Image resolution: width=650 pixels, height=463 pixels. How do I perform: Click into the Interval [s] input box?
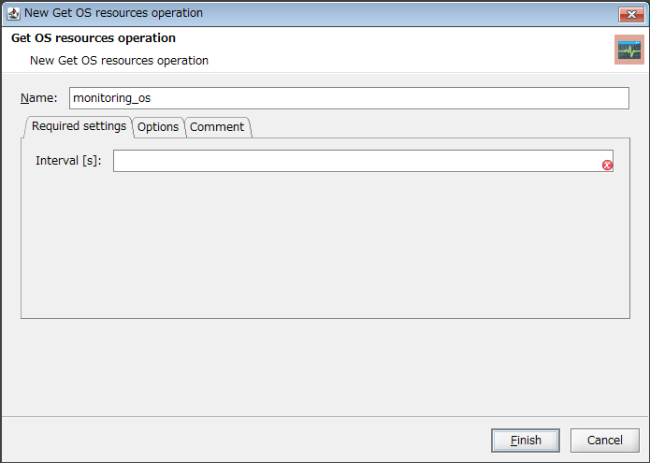[x=355, y=161]
